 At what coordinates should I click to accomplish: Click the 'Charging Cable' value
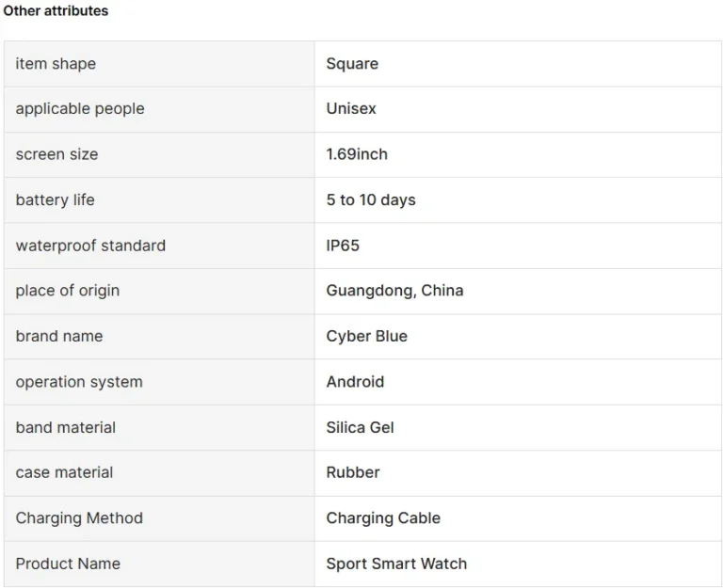click(384, 518)
